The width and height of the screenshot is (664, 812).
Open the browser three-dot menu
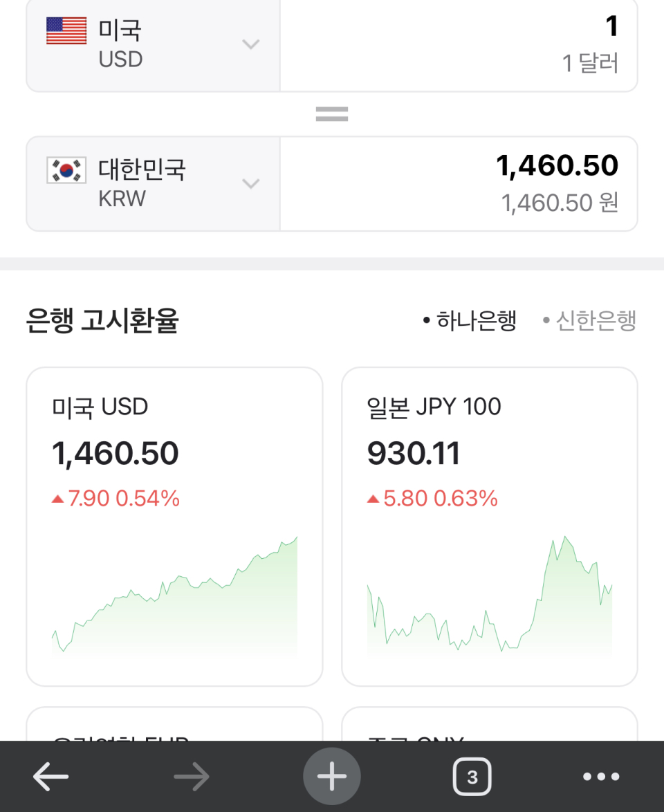click(600, 777)
